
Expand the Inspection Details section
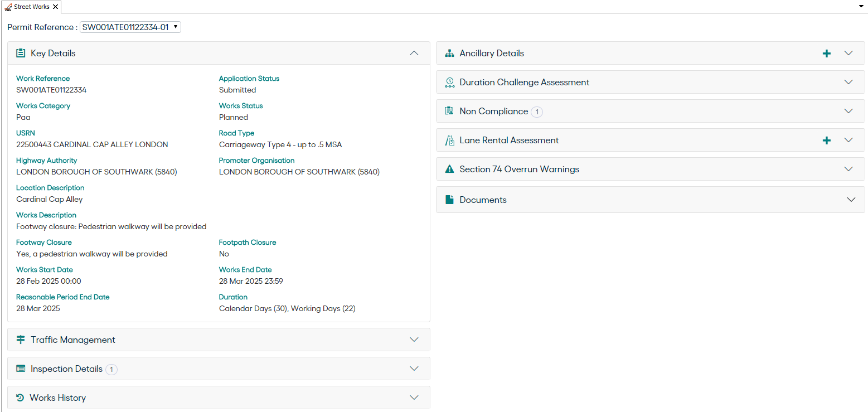(414, 369)
